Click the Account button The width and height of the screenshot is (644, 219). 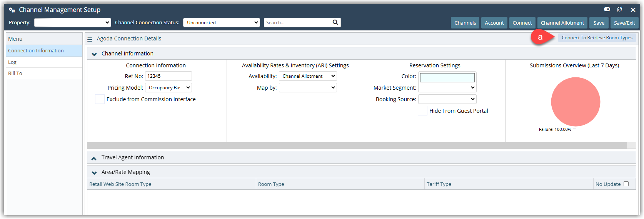click(494, 23)
